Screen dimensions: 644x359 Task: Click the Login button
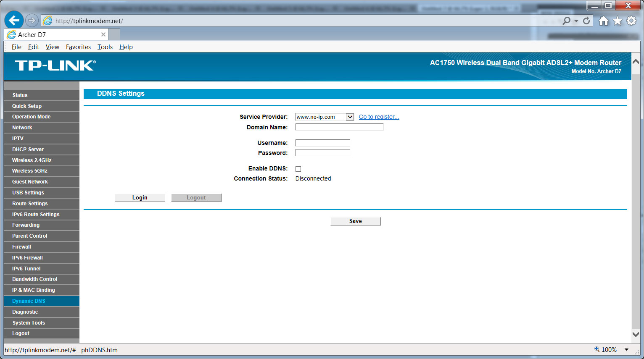click(140, 198)
